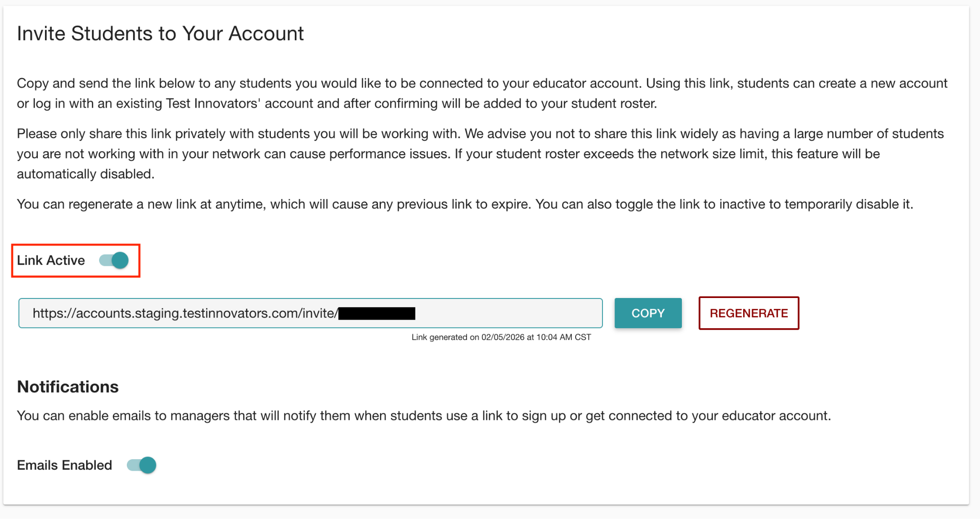The image size is (980, 519).
Task: Click the text about enabling emails to managers
Action: pyautogui.click(x=424, y=416)
